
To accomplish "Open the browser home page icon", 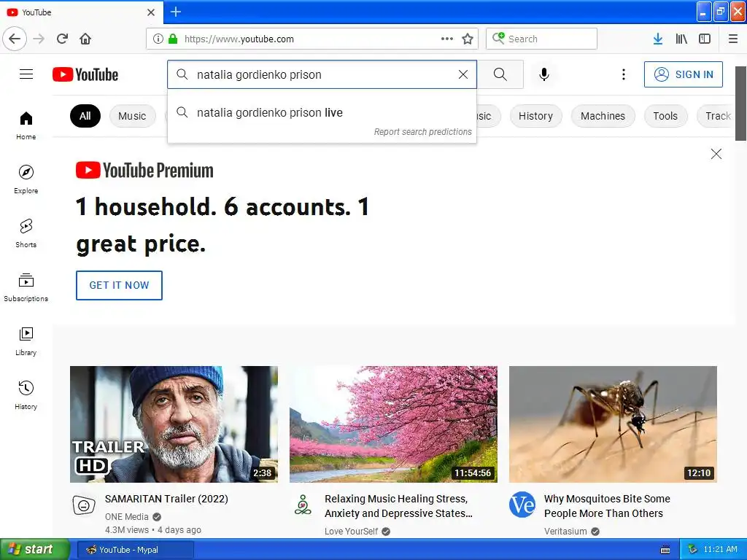I will (85, 39).
